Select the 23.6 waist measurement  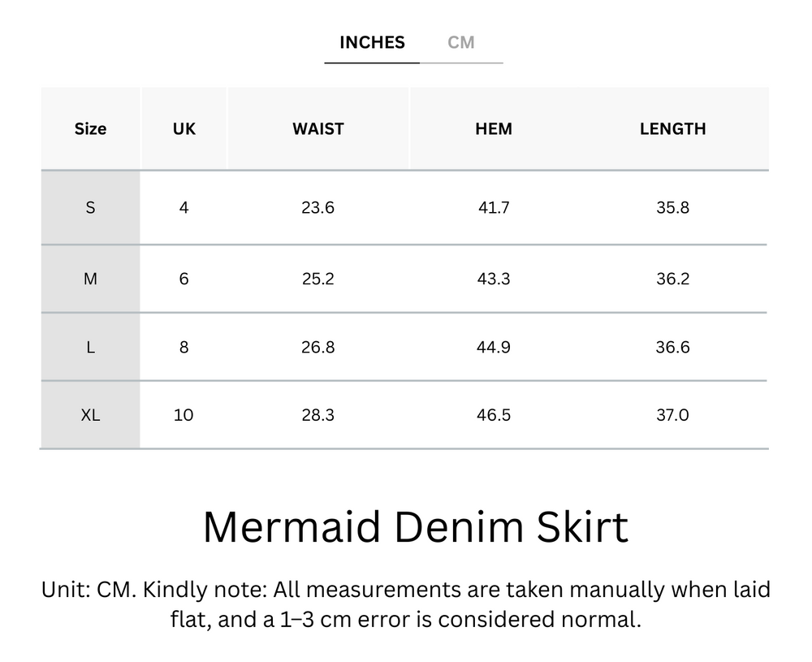317,207
